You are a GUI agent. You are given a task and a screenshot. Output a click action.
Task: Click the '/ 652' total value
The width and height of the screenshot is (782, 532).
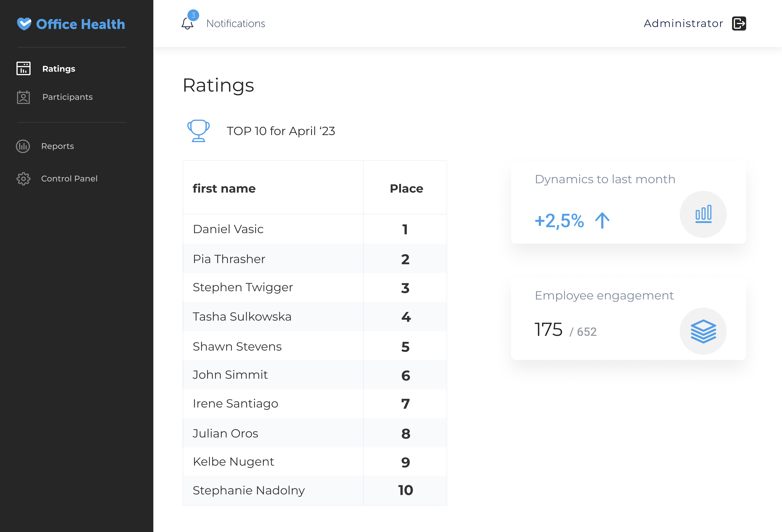pos(583,332)
